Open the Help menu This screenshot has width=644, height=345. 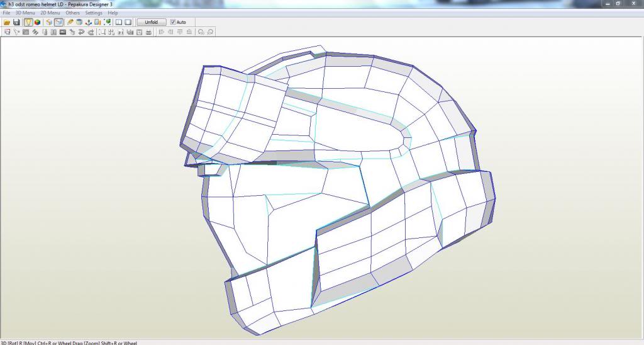113,13
